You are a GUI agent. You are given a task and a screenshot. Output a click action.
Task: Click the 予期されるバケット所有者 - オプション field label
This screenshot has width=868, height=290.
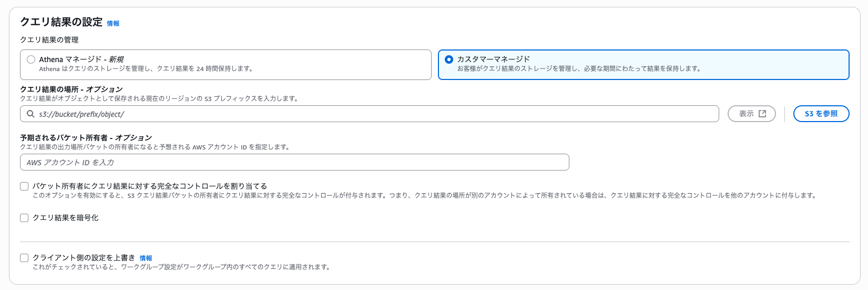pyautogui.click(x=86, y=138)
